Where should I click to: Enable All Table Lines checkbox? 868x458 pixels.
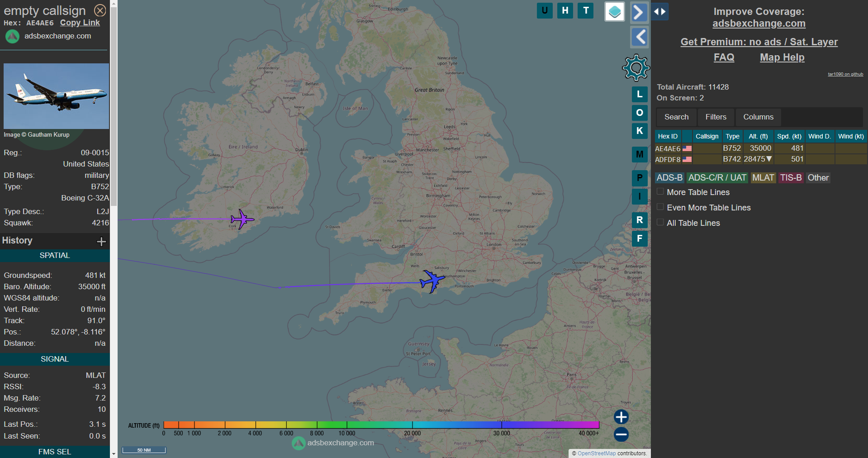click(x=660, y=222)
